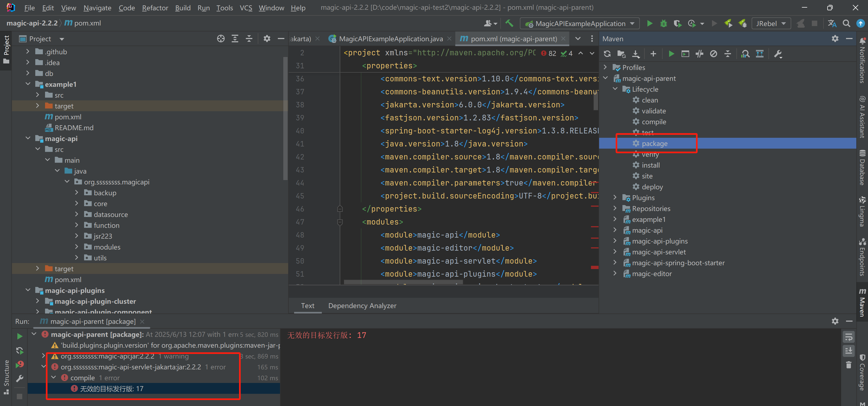
Task: Open the Refactor menu
Action: point(155,8)
